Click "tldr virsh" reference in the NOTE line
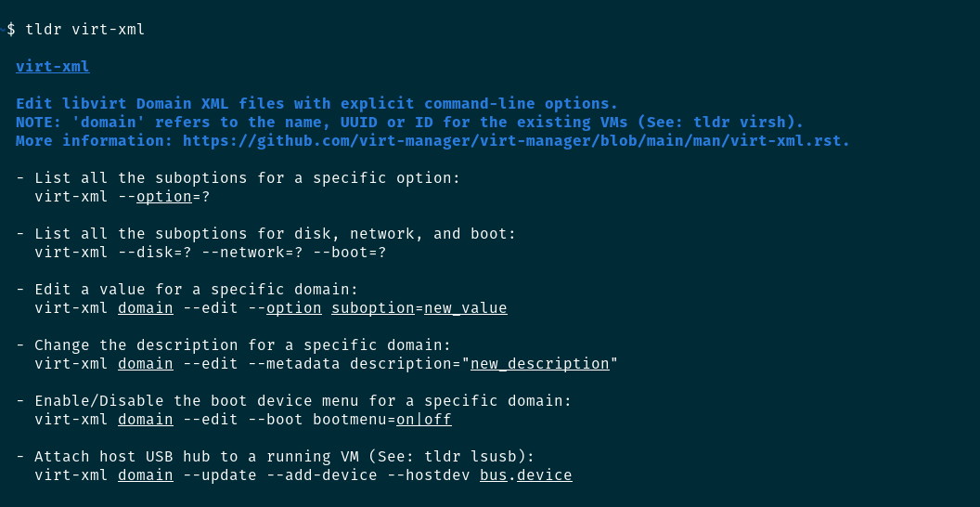Image resolution: width=980 pixels, height=507 pixels. coord(748,123)
